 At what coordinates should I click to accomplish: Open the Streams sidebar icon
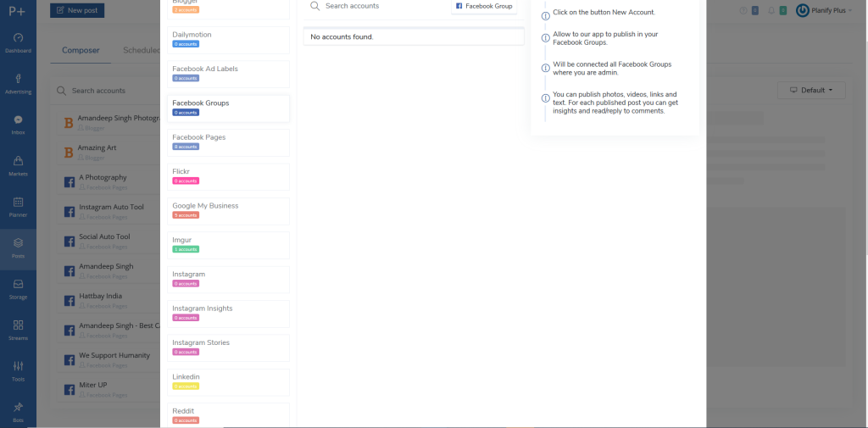click(18, 330)
